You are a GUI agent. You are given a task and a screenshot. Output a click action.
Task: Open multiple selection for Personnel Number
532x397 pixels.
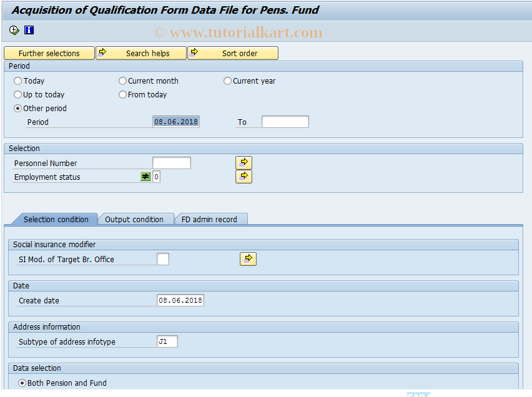[x=244, y=162]
